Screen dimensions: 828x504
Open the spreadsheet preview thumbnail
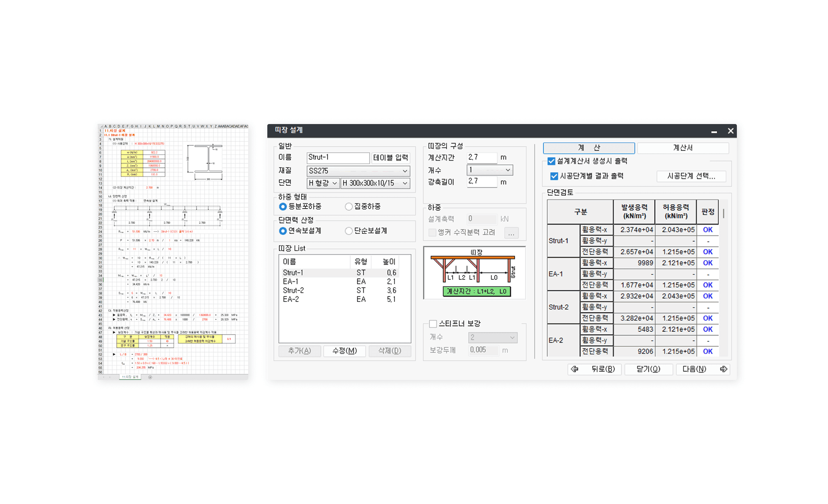point(173,252)
